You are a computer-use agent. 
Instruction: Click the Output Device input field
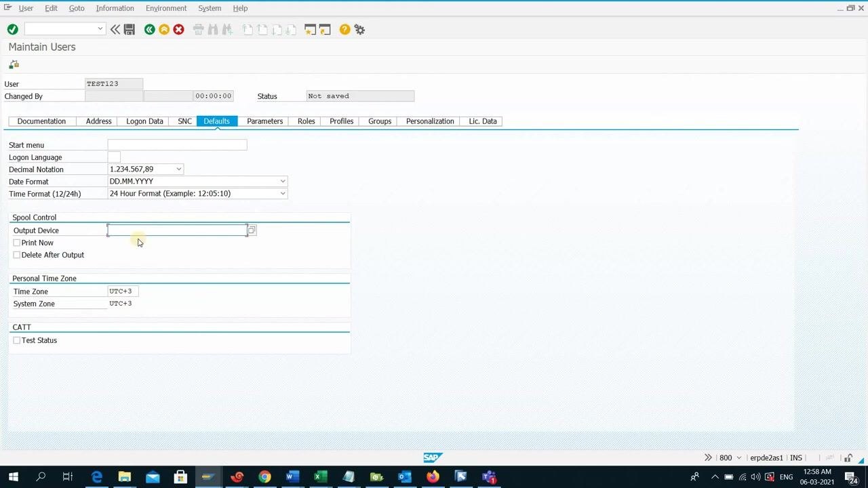pyautogui.click(x=177, y=230)
